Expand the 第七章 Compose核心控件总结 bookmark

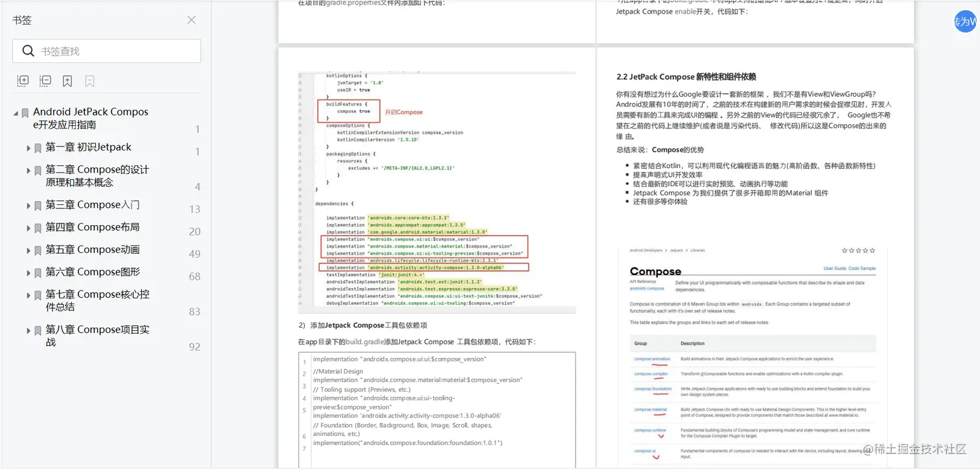[x=29, y=296]
